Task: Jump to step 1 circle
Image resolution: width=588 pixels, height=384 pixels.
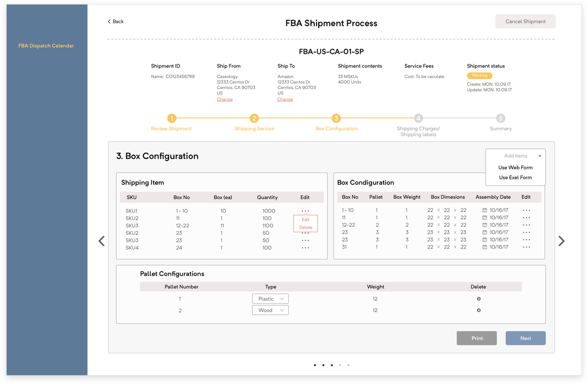Action: coord(171,118)
